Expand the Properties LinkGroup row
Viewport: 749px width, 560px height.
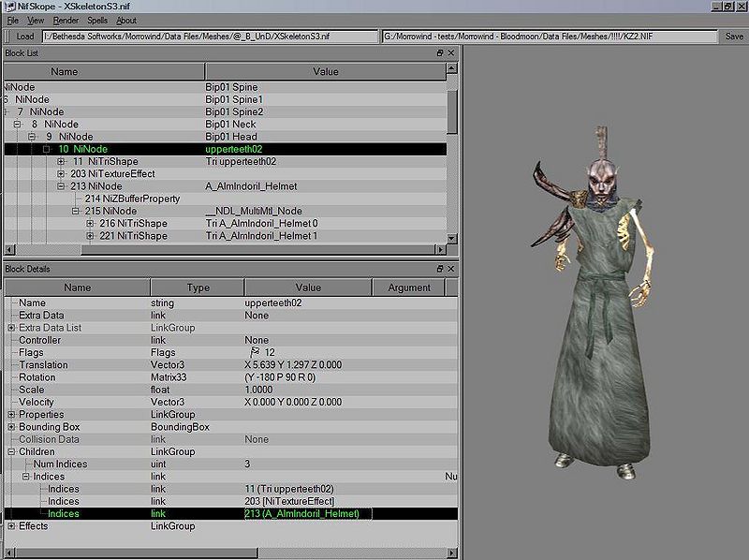[11, 415]
